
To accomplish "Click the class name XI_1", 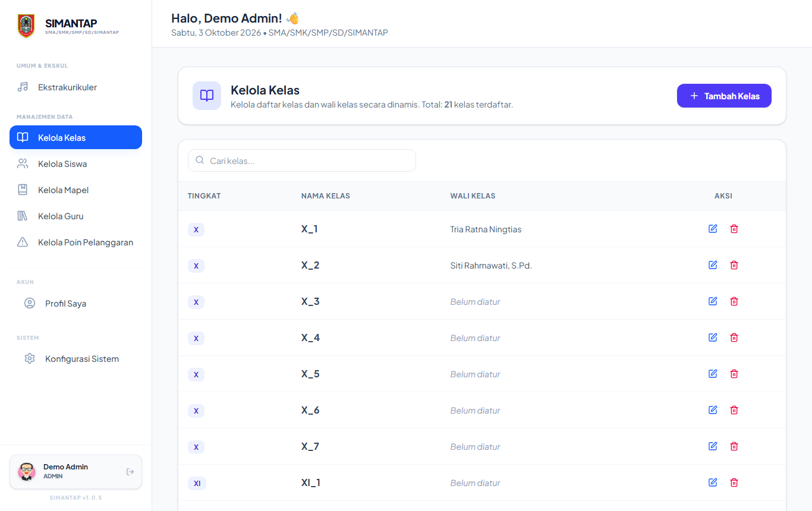I will click(311, 482).
